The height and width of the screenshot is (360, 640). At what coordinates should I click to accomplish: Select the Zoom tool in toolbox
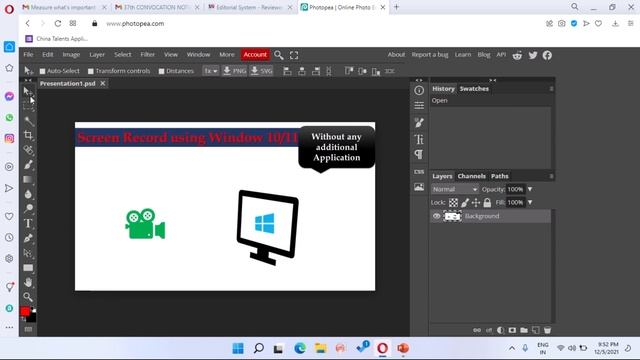point(28,297)
